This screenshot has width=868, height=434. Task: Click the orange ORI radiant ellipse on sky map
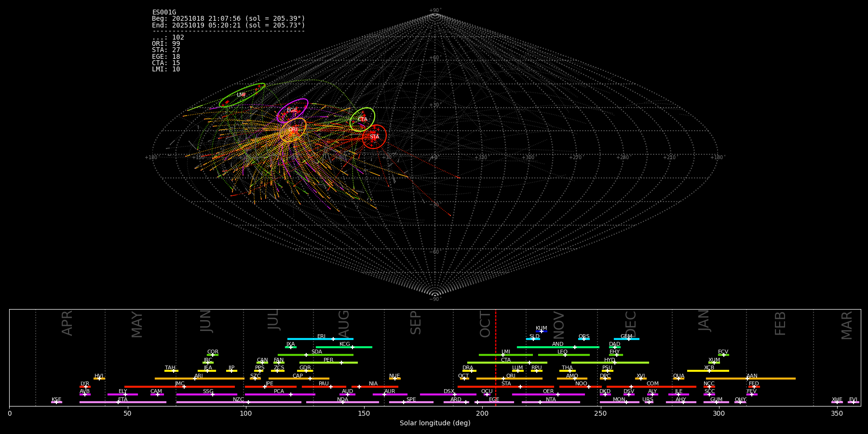pos(293,130)
